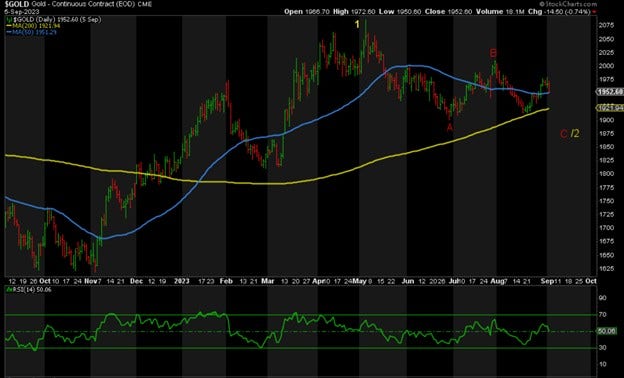Click the 1700 price axis label
The image size is (624, 378).
click(x=606, y=228)
